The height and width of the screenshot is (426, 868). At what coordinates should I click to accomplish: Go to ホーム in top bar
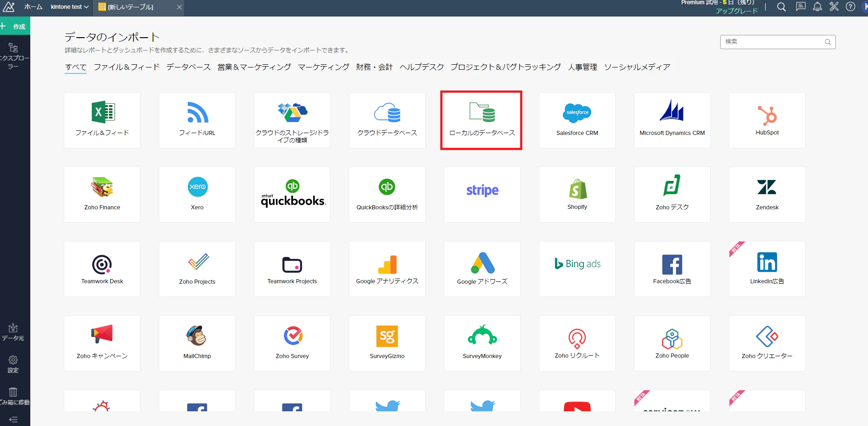tap(33, 7)
